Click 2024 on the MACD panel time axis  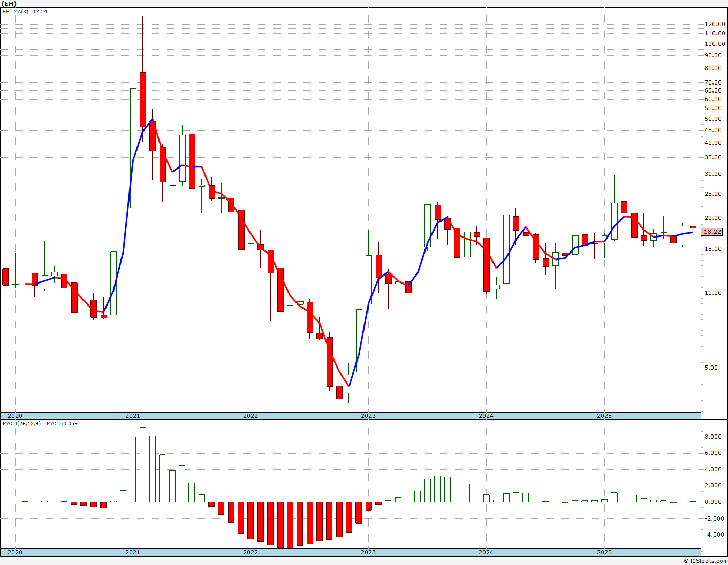tap(486, 552)
